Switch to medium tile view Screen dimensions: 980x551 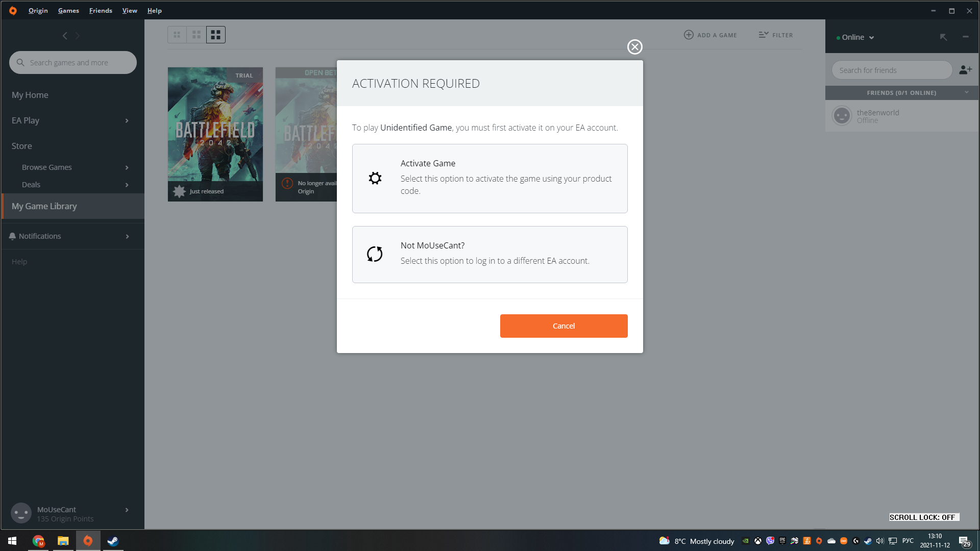pos(197,35)
